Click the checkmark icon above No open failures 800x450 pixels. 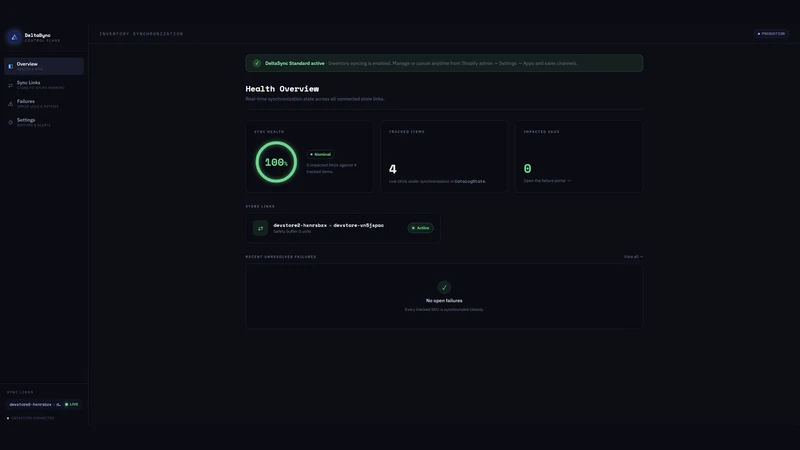coord(444,287)
